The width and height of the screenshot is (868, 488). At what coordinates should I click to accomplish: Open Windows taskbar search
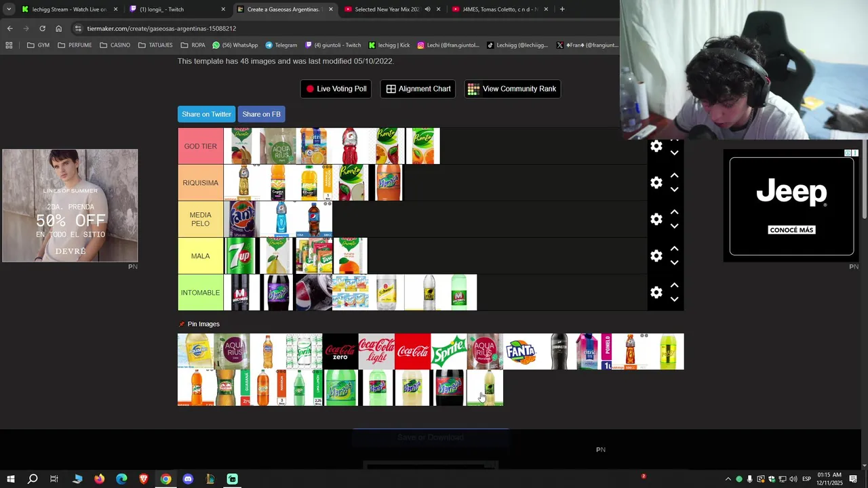[x=32, y=479]
